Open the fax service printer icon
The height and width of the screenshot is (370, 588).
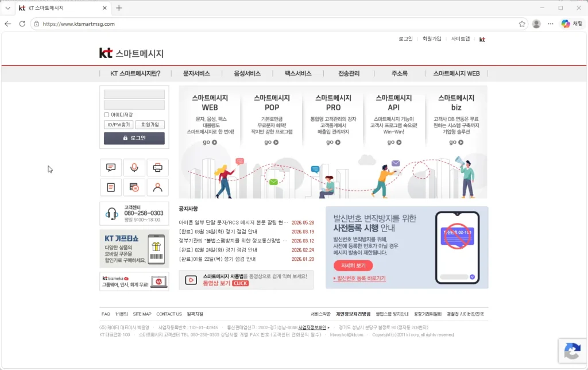click(x=157, y=167)
